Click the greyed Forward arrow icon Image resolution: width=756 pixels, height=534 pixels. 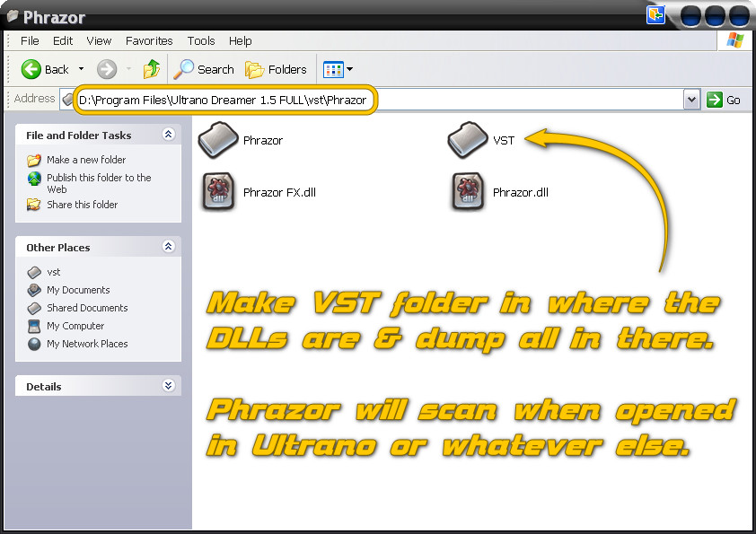click(107, 69)
